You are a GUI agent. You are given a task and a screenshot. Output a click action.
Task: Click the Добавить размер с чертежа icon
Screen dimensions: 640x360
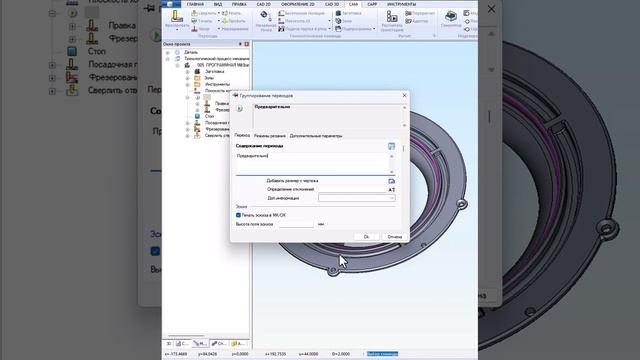point(391,181)
